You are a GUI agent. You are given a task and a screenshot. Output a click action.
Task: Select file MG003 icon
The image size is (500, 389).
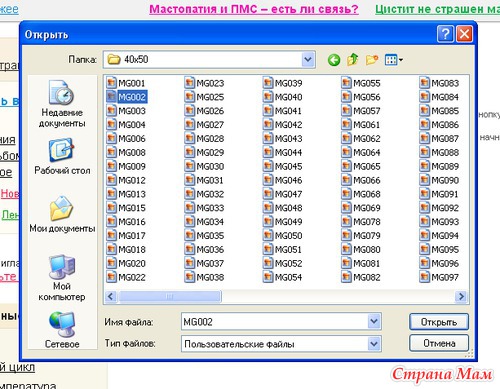(x=111, y=110)
